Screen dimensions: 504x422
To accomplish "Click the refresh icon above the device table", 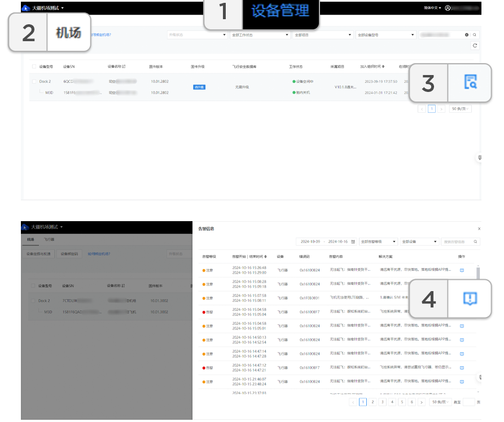I will (475, 45).
